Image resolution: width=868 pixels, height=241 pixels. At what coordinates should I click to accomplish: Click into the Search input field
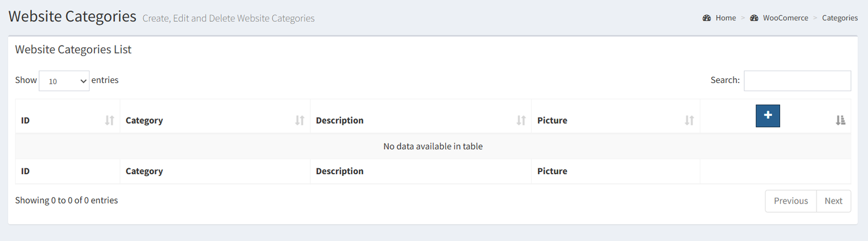(797, 81)
